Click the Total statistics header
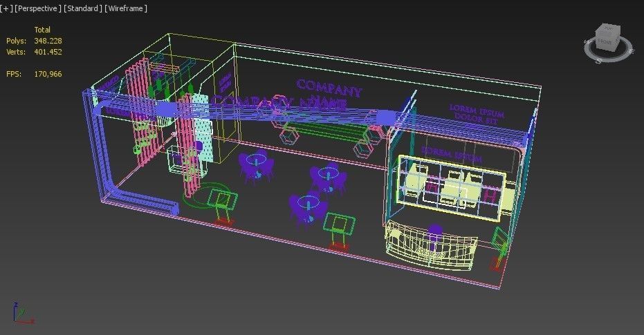This screenshot has width=644, height=335. [42, 30]
